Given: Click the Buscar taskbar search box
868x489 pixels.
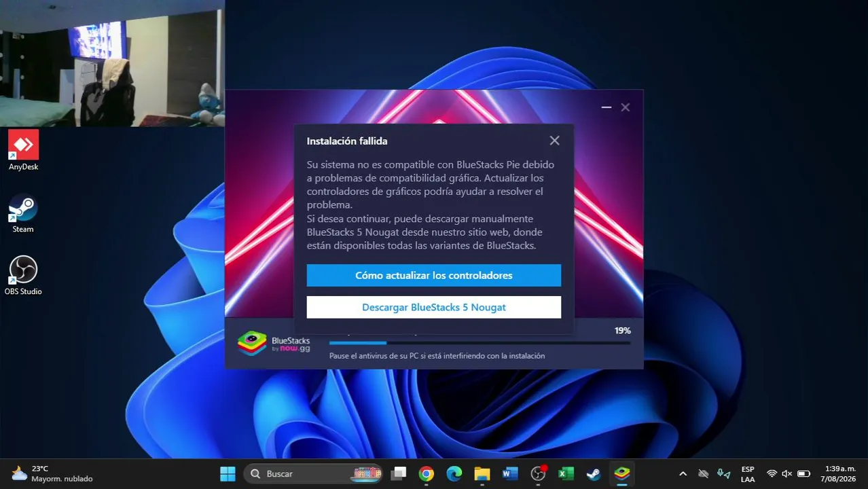Looking at the screenshot, I should pos(313,473).
